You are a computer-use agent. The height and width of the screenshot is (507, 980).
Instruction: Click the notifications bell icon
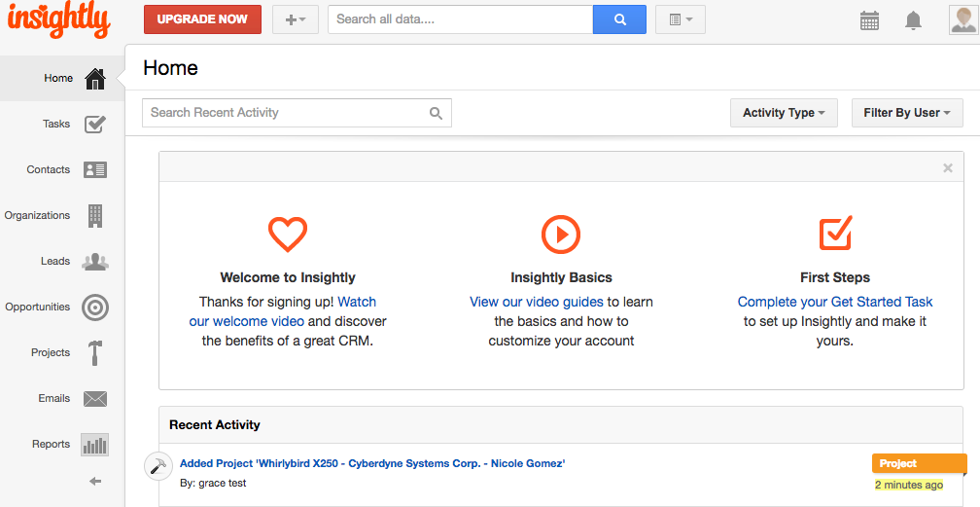tap(913, 20)
